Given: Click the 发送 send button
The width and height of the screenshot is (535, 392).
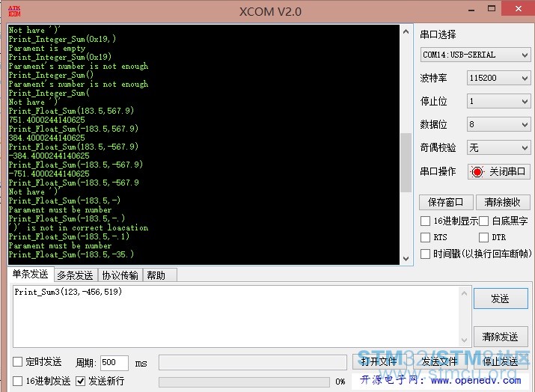Looking at the screenshot, I should click(x=501, y=298).
